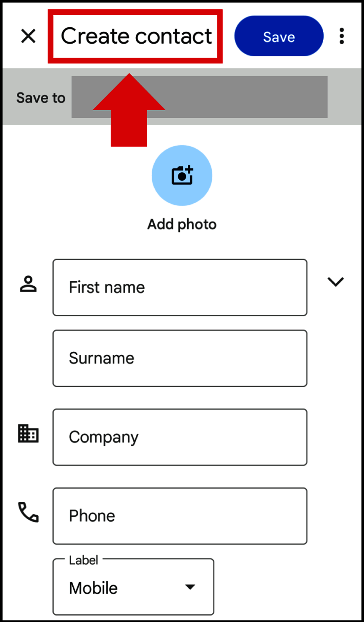Click the Create contact heading

pyautogui.click(x=136, y=37)
